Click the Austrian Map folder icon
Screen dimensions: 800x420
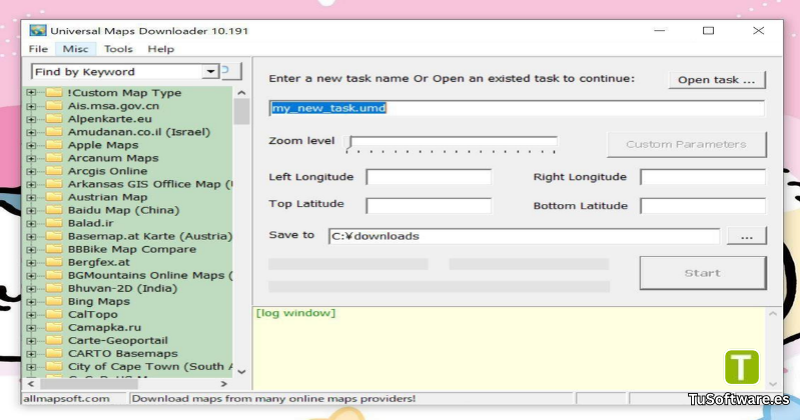pos(54,197)
